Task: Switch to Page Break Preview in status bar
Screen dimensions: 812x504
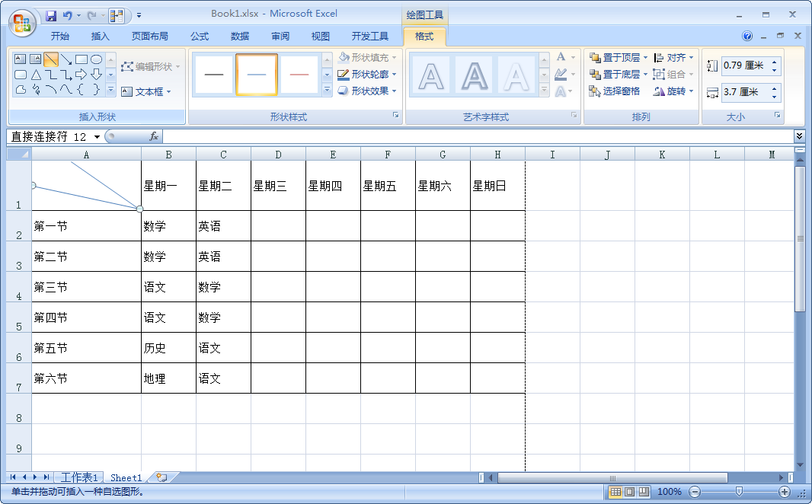Action: click(644, 492)
